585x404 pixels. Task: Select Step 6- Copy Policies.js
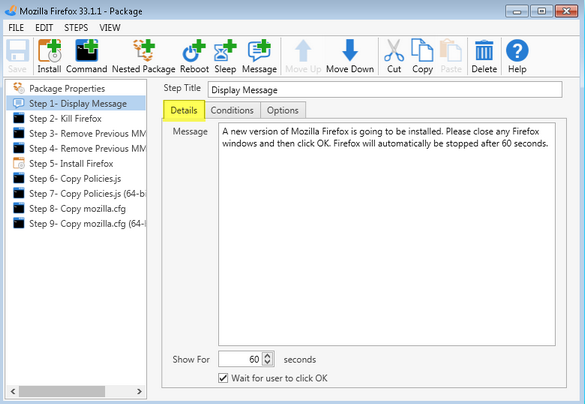[x=76, y=179]
